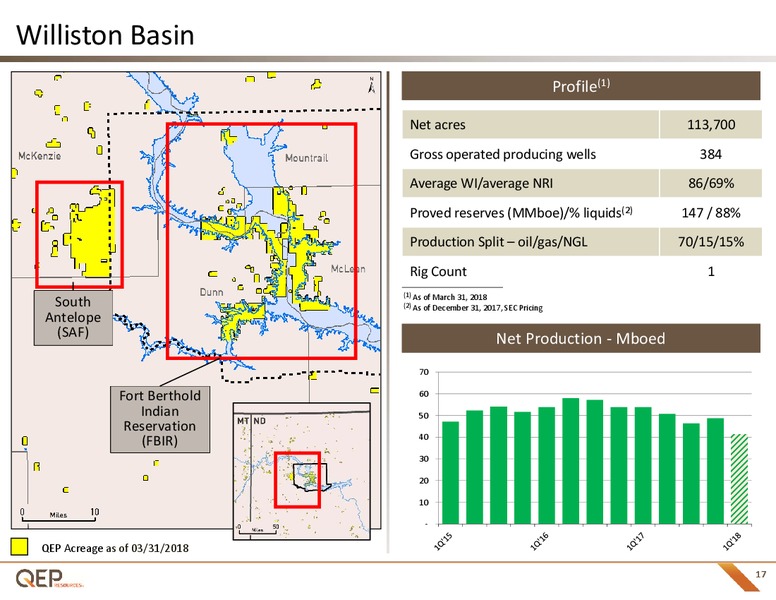Click the value 147 / 88%
The height and width of the screenshot is (600, 776).
pyautogui.click(x=711, y=213)
